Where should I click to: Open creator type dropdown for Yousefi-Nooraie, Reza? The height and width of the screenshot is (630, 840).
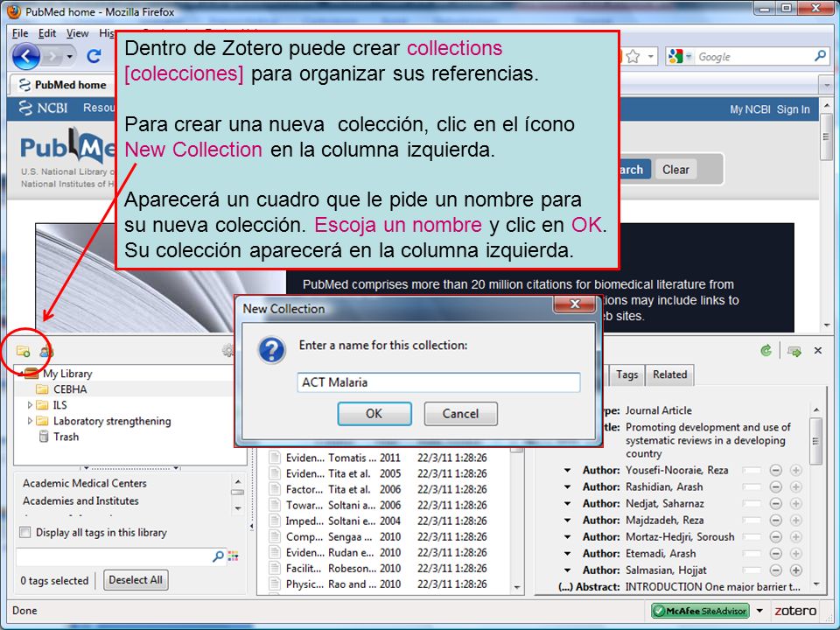567,471
